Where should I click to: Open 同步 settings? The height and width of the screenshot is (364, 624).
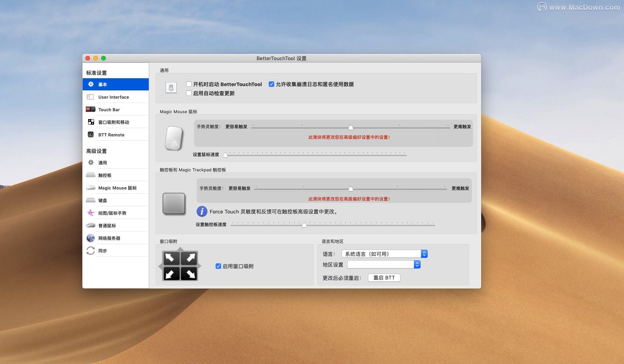point(116,250)
